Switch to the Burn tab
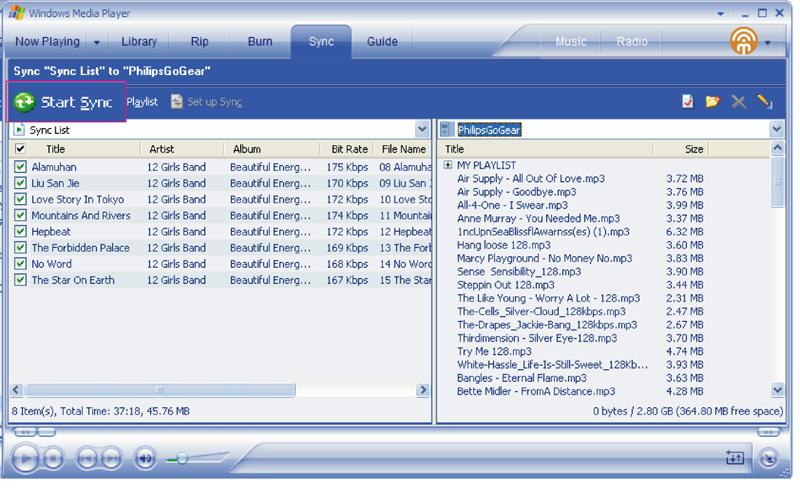Viewport: 800px width, 488px height. pos(260,41)
